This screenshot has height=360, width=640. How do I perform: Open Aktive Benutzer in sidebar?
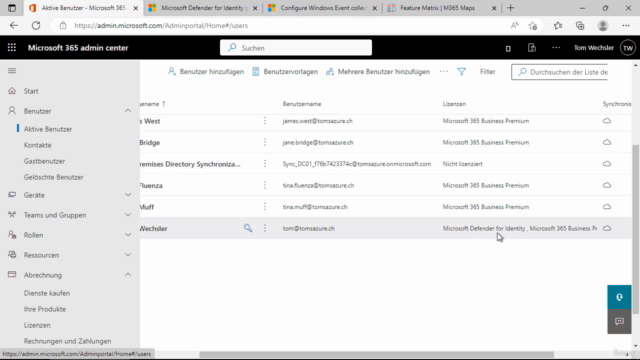click(x=48, y=129)
